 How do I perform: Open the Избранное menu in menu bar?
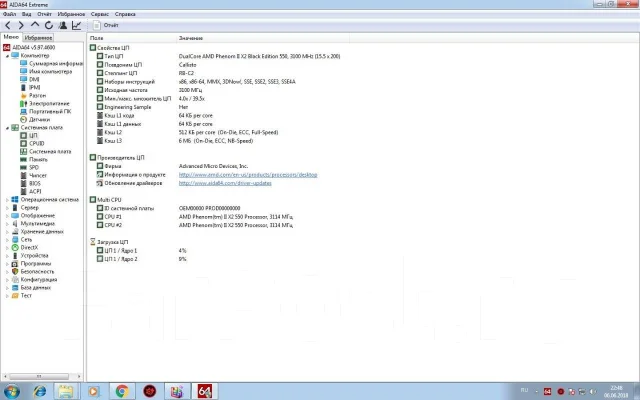point(71,14)
